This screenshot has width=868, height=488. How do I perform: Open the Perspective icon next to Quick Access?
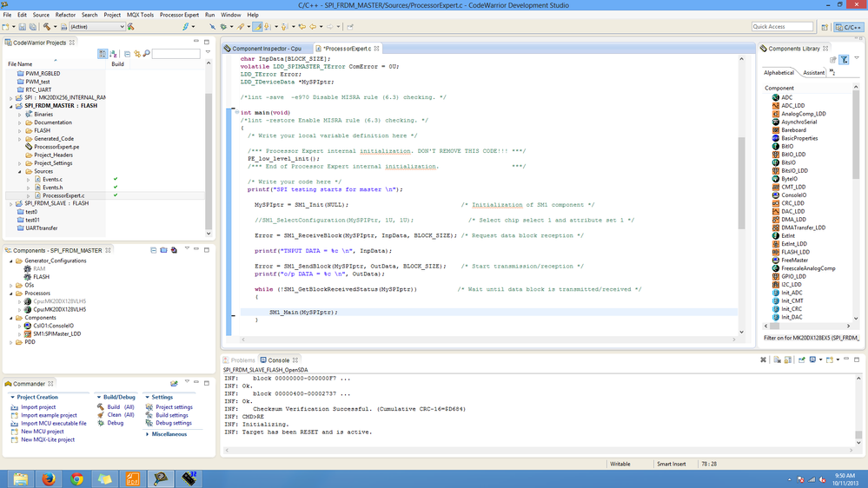825,27
